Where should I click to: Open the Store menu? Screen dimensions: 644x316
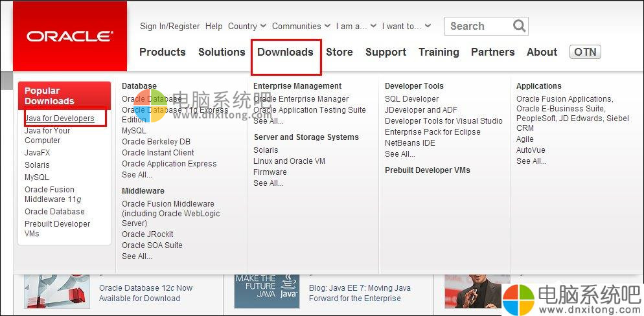coord(339,52)
